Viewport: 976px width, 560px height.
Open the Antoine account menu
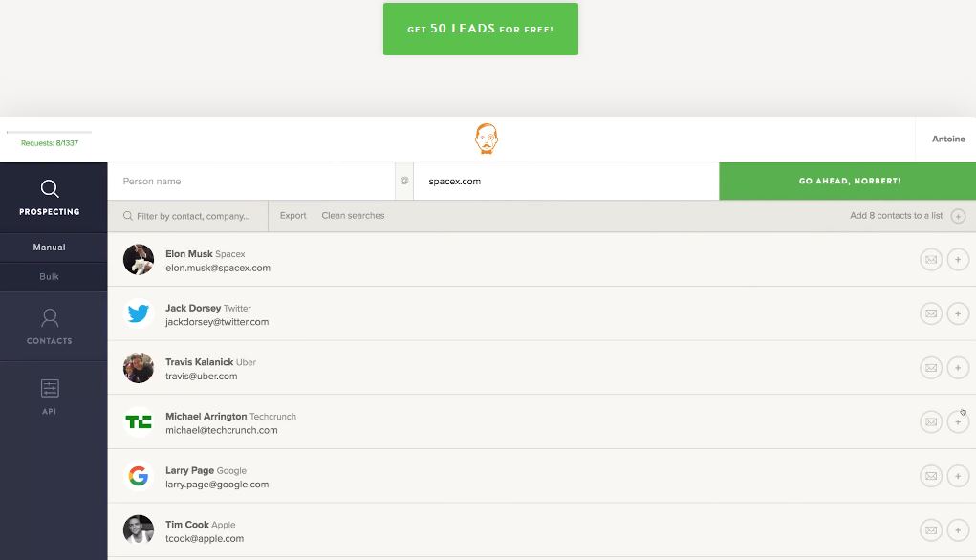948,139
